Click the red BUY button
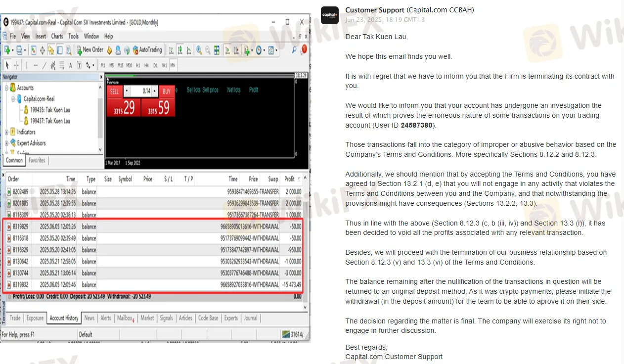This screenshot has height=364, width=624. (167, 91)
